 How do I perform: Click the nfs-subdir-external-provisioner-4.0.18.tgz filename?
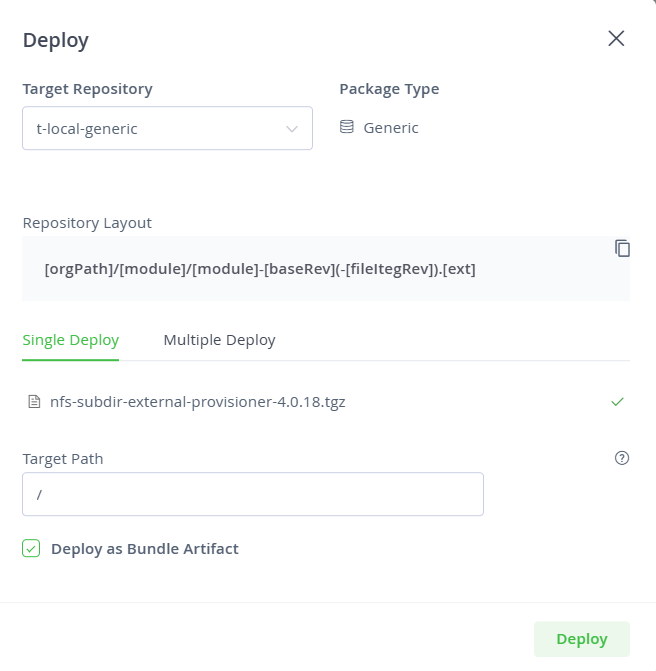(198, 402)
